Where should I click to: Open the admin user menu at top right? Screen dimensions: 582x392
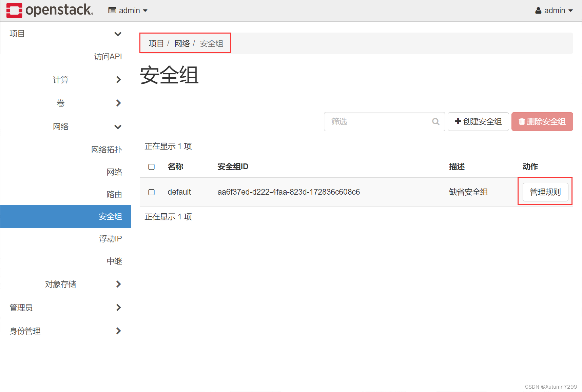[554, 11]
